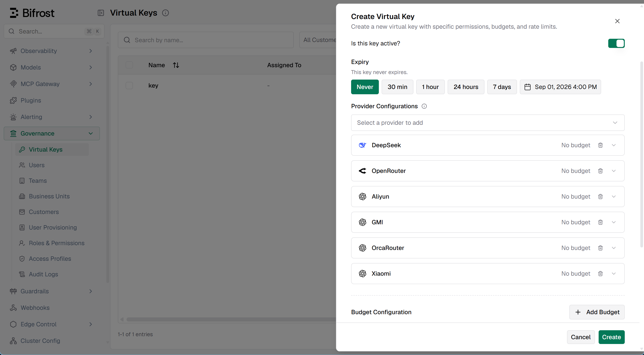Expand the Observability sidebar section

tap(52, 51)
